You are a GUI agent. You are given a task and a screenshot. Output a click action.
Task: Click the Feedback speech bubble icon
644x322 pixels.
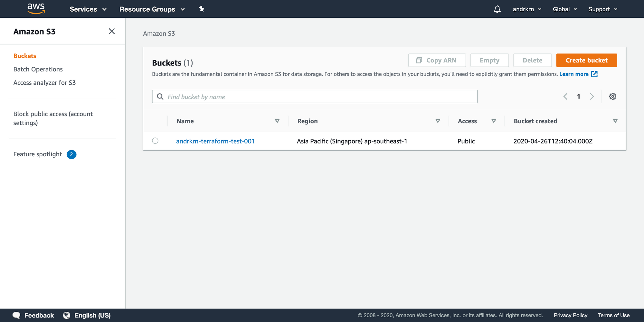16,315
